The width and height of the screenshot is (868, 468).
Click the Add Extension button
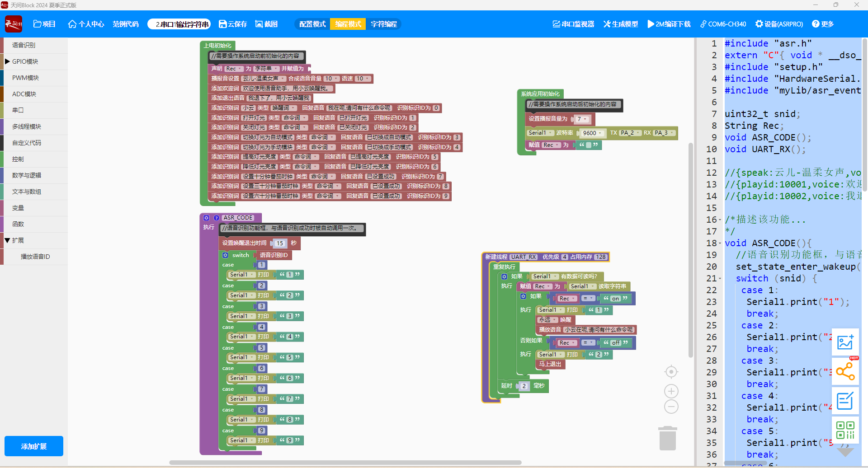tap(34, 446)
